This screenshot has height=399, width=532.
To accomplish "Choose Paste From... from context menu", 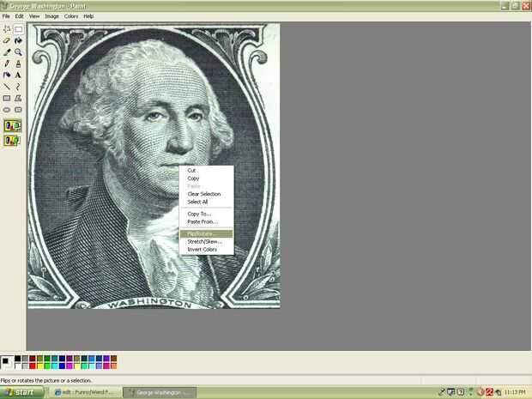I will (206, 221).
